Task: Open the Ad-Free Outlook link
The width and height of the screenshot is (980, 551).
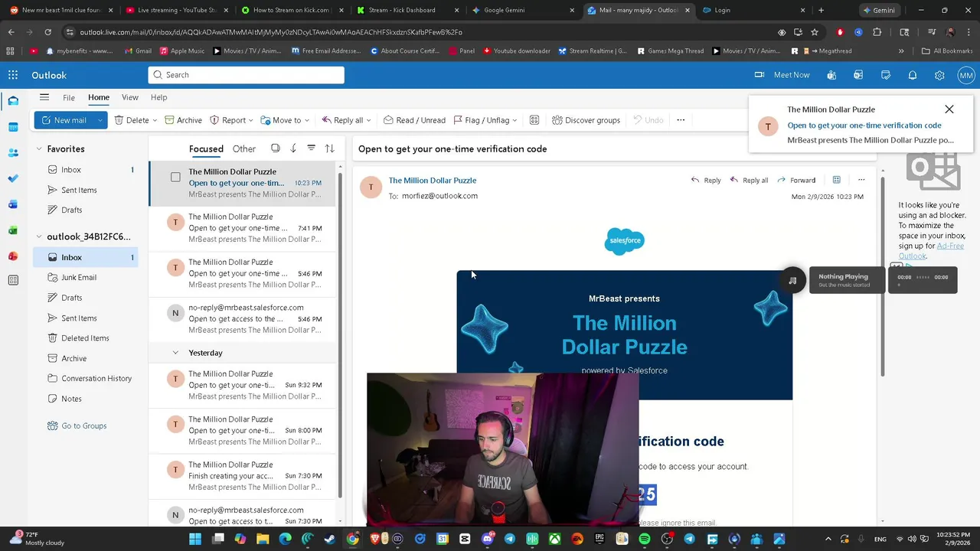Action: coord(931,250)
